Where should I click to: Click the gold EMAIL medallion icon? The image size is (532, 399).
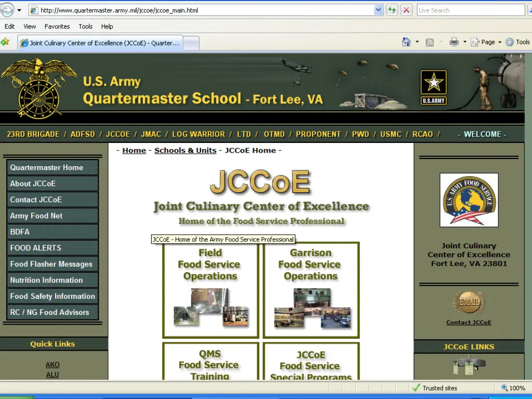(469, 302)
